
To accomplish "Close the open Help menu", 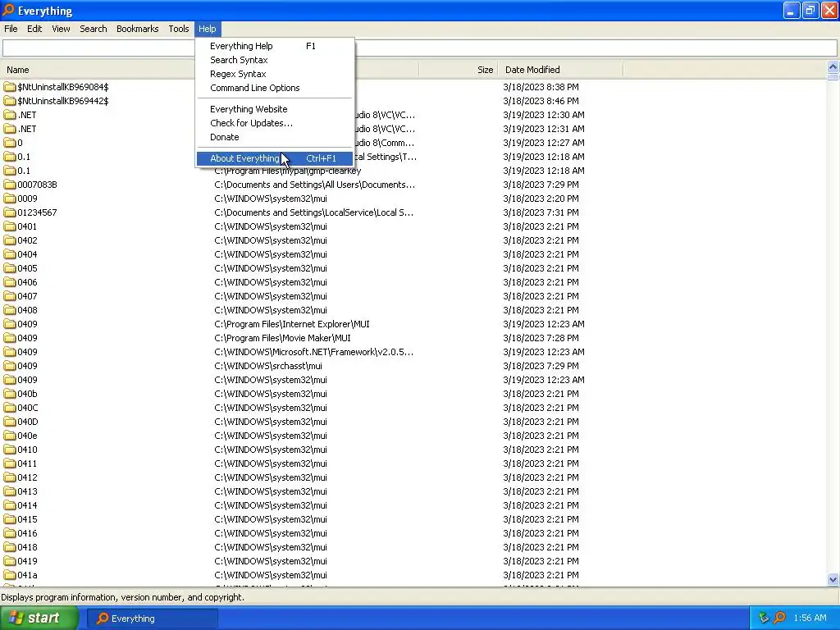I will pyautogui.click(x=207, y=29).
